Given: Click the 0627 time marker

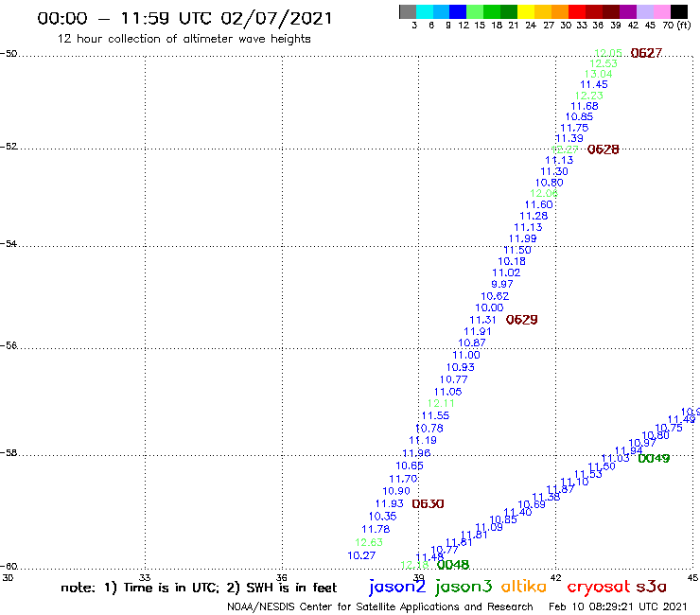Looking at the screenshot, I should (x=646, y=53).
